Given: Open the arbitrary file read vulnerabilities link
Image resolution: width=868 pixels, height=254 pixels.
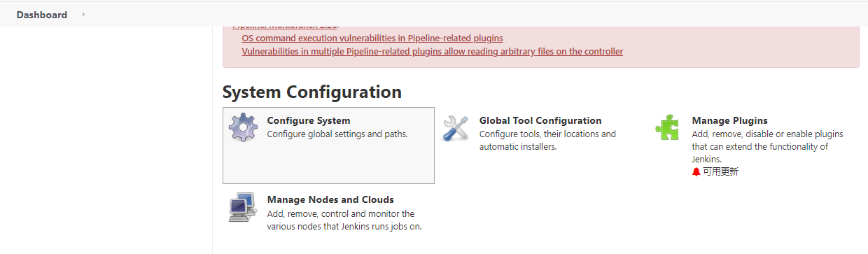Looking at the screenshot, I should [x=433, y=51].
